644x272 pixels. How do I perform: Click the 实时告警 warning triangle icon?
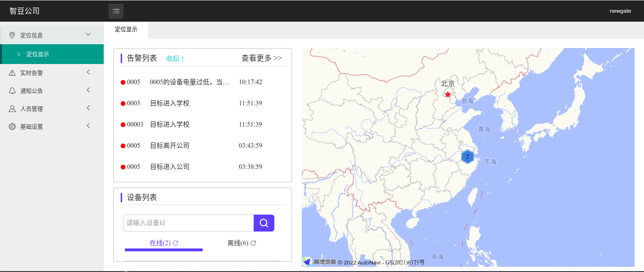tap(12, 73)
